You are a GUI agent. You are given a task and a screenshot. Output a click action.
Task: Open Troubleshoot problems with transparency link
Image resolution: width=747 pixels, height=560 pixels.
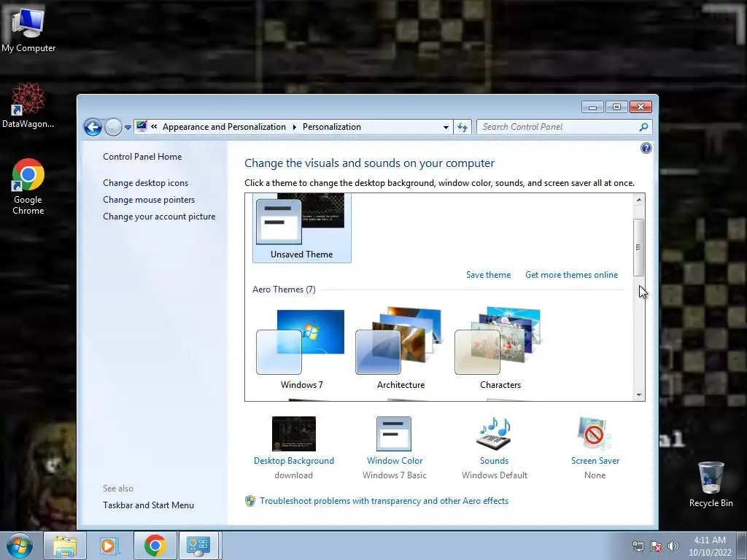(x=384, y=501)
